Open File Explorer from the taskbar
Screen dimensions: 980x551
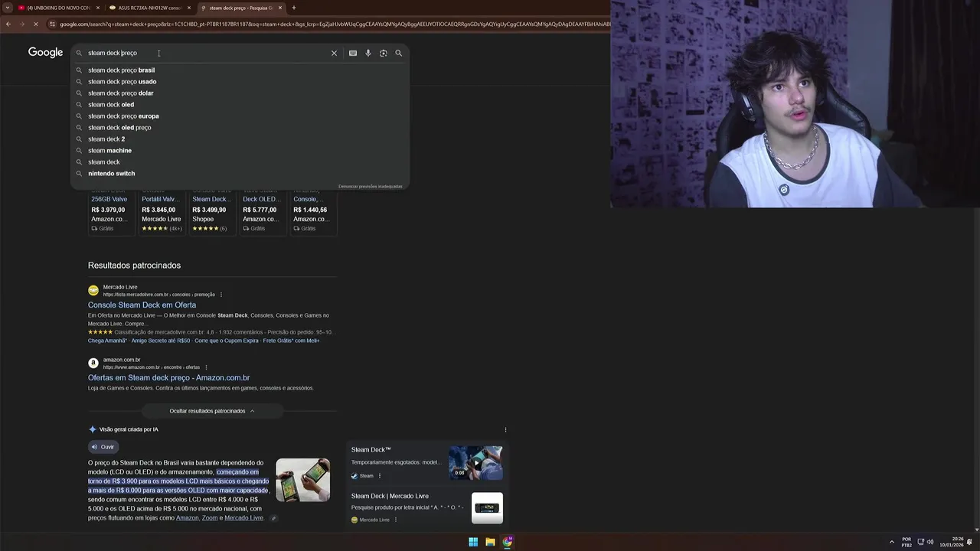tap(490, 542)
